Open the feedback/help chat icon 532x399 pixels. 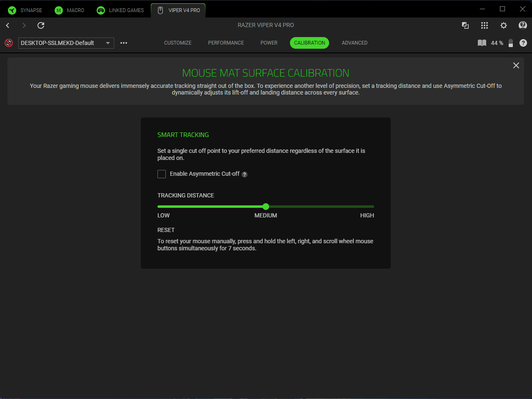(x=523, y=25)
